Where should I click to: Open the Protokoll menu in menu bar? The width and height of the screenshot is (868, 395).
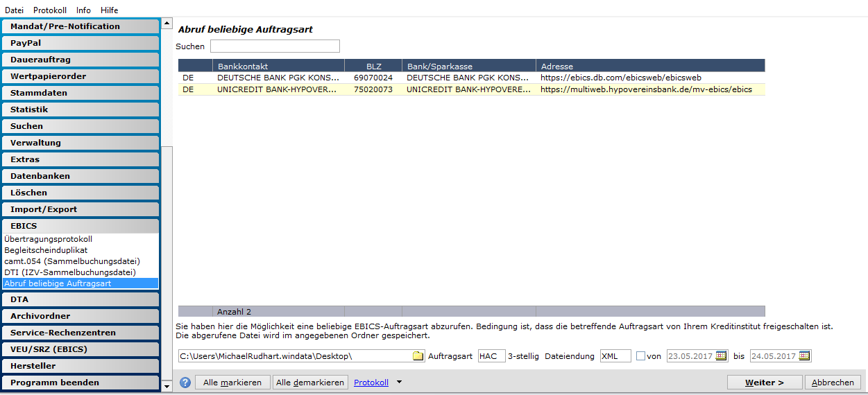(50, 10)
